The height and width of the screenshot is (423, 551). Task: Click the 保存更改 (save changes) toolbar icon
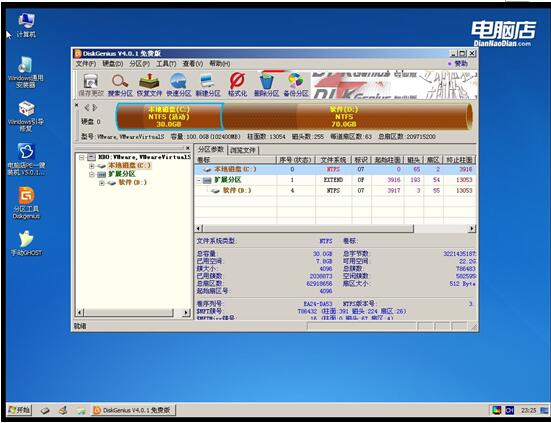91,85
